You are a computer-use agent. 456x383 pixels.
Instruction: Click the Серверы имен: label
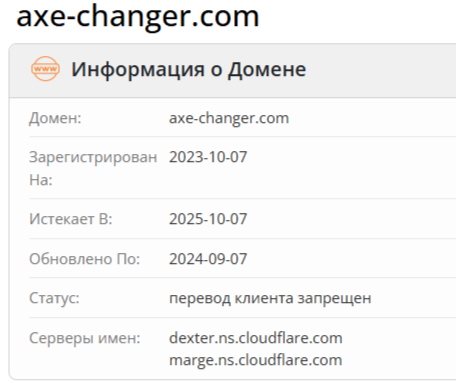(85, 338)
